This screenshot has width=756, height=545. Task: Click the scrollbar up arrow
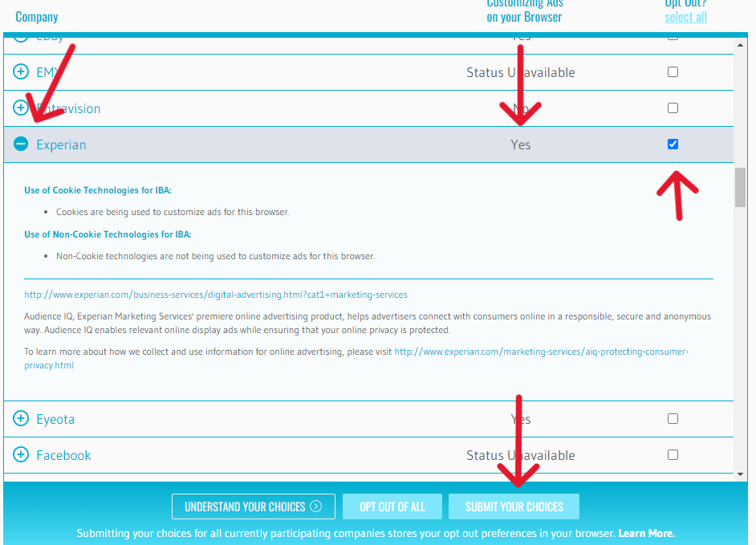pos(740,45)
